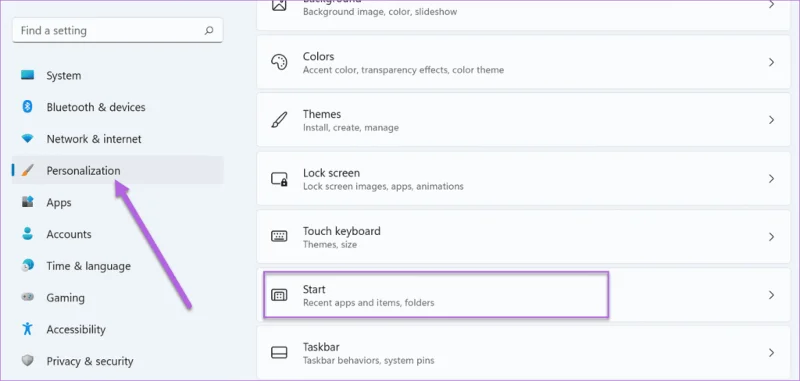Select Accessibility in the sidebar
Screen dimensions: 800x381
pos(118,329)
